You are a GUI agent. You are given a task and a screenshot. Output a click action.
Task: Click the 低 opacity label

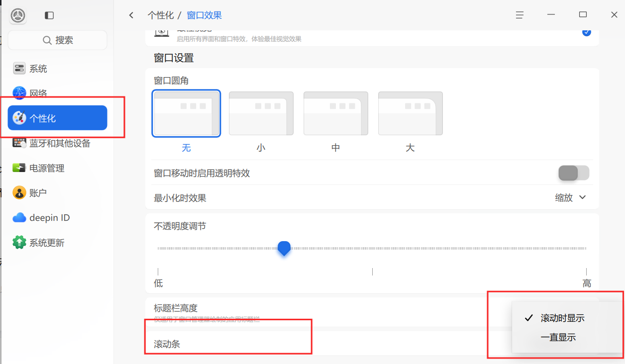(158, 283)
